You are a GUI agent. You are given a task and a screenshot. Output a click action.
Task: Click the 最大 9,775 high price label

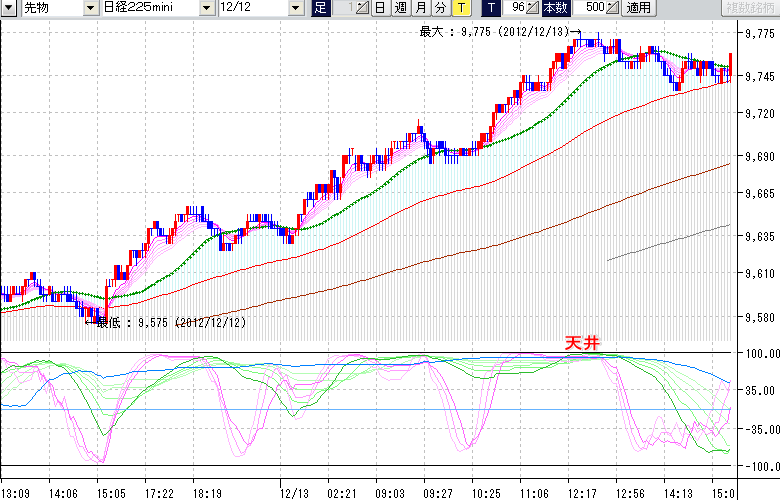point(494,32)
